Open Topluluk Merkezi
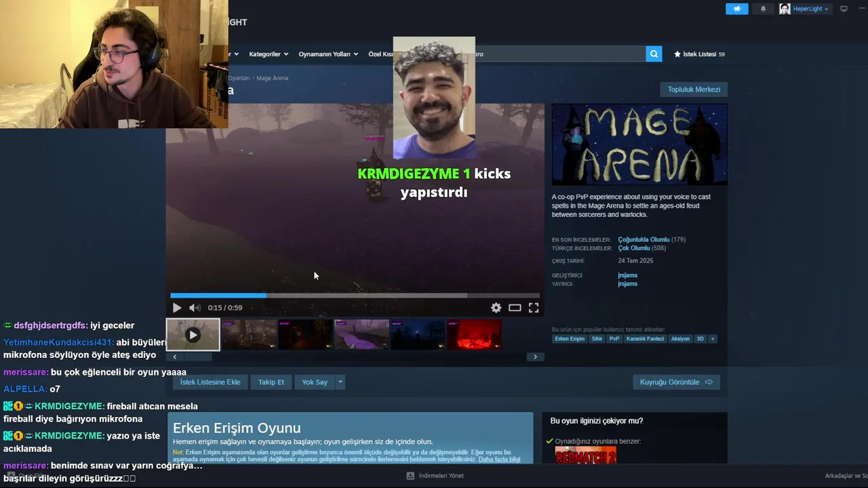 pos(694,89)
